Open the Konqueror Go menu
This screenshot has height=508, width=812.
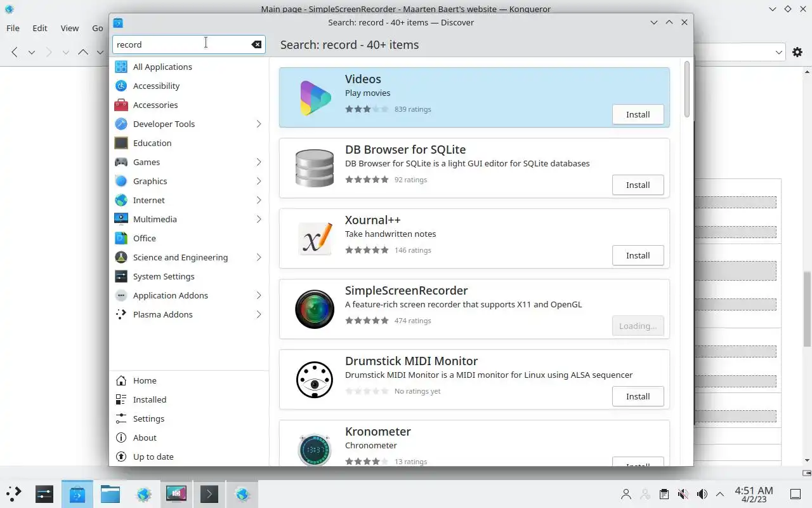[x=97, y=28]
